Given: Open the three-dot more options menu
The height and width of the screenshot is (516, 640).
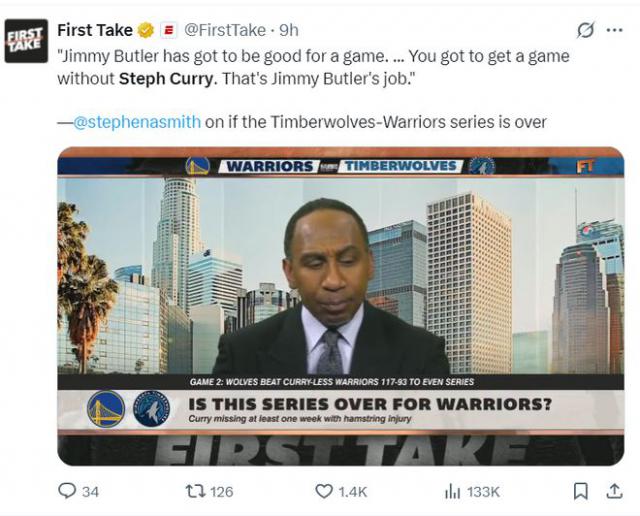Looking at the screenshot, I should pos(614,30).
